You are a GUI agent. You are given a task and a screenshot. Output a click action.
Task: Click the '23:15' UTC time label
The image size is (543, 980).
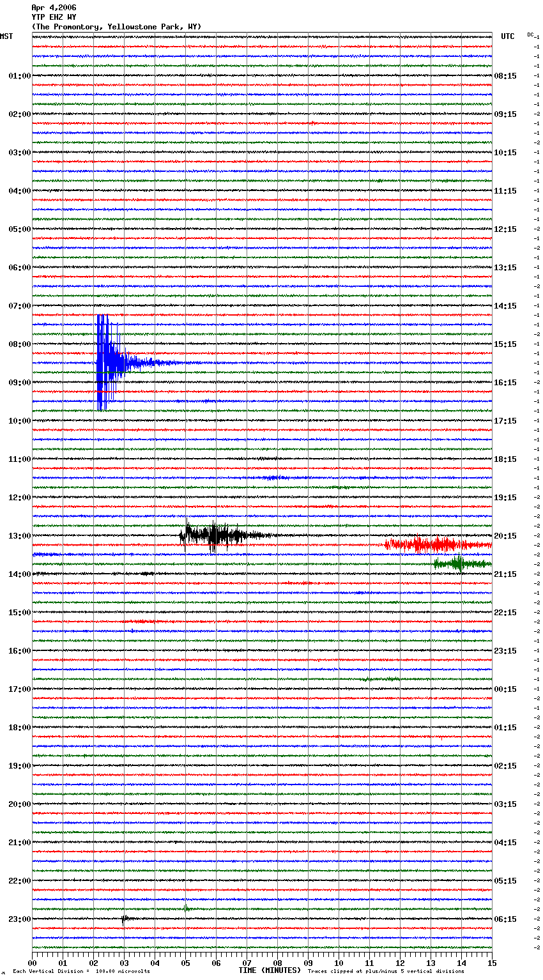click(505, 651)
